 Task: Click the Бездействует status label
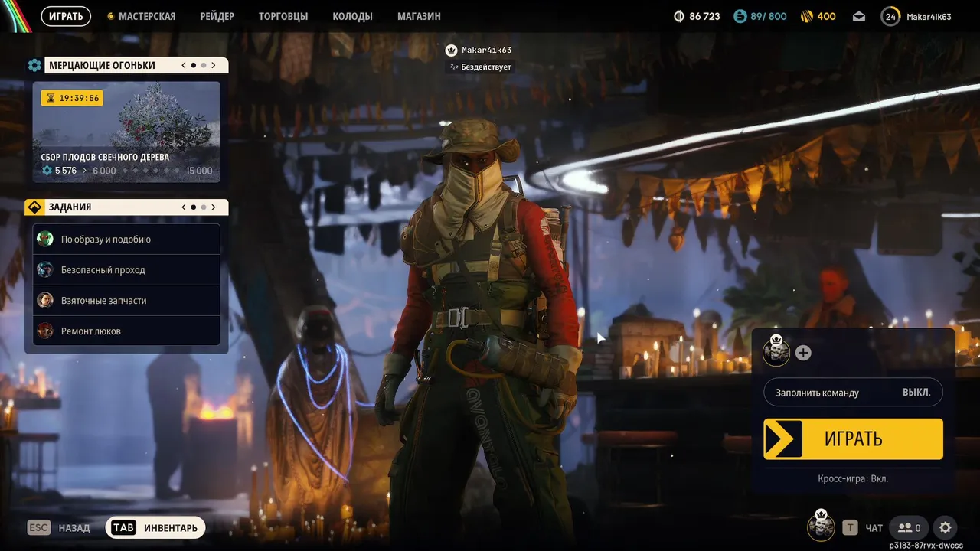click(x=481, y=67)
